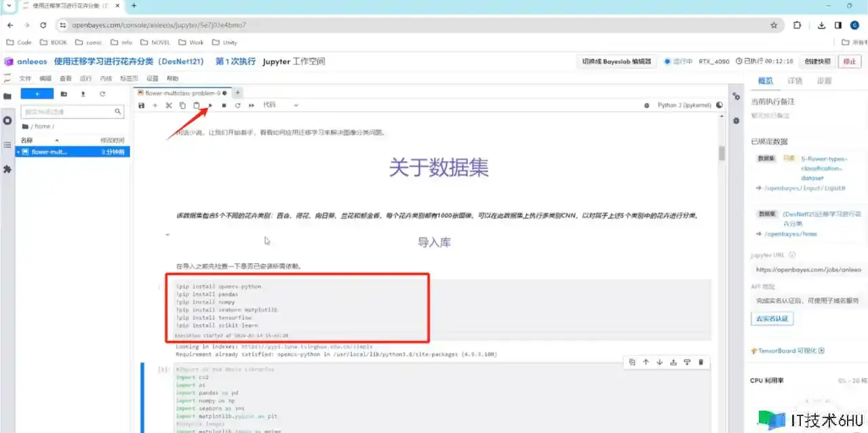Open the 帮助 menu

coord(172,79)
